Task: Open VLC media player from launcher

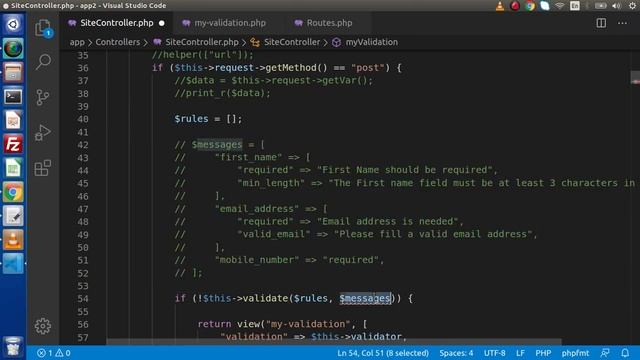Action: coord(13,240)
